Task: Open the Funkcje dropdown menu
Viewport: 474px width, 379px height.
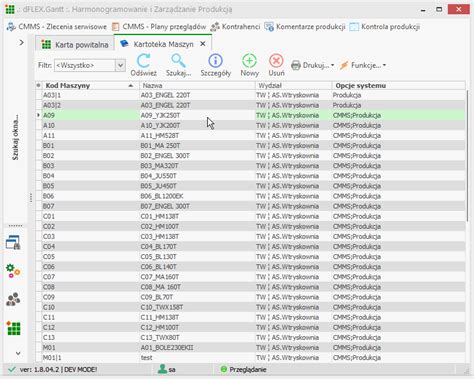Action: pos(362,65)
